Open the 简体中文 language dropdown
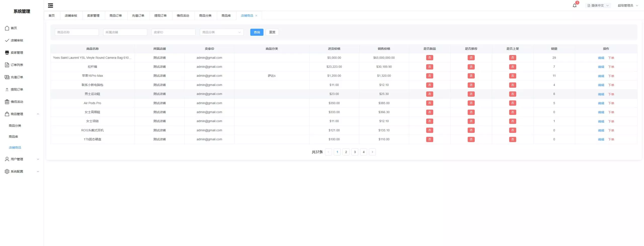 (598, 6)
